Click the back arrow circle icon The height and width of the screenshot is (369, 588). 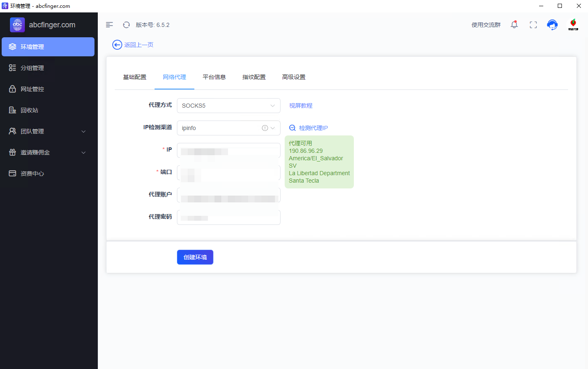[117, 45]
